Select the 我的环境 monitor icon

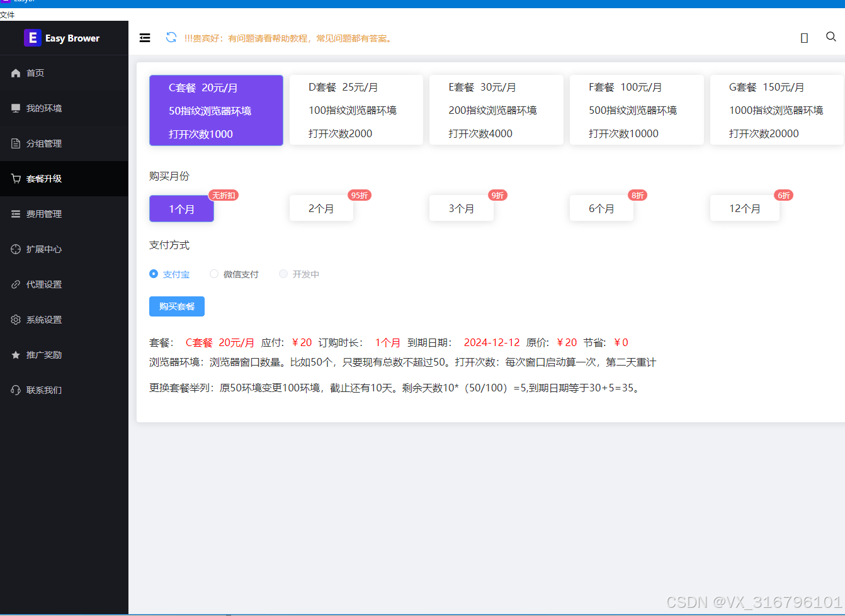(15, 108)
